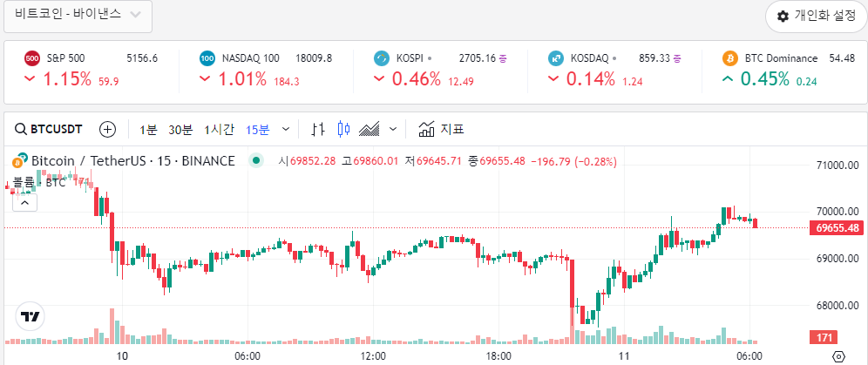Click the KOSPI index icon
Image resolution: width=868 pixels, height=365 pixels.
381,58
